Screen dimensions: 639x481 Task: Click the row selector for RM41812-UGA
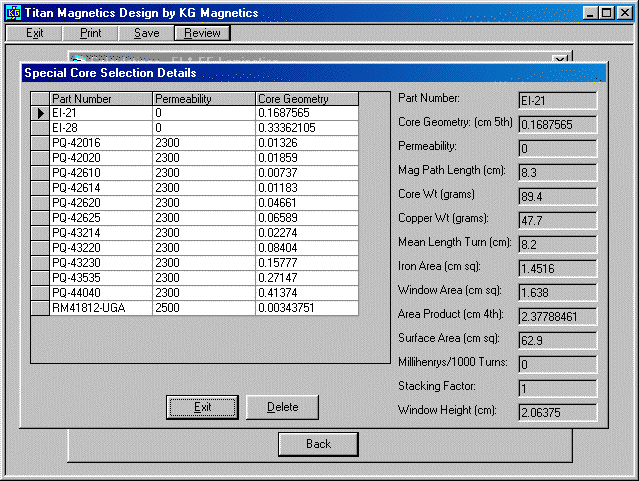click(x=40, y=308)
